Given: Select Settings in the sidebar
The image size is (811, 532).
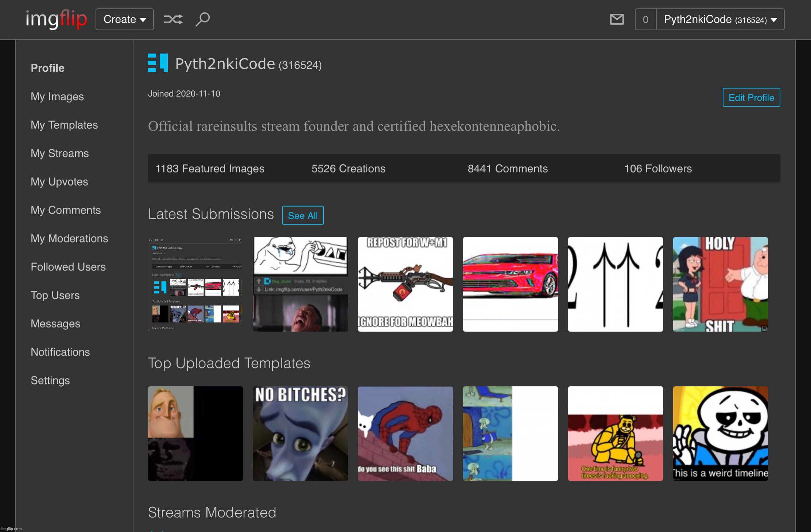Looking at the screenshot, I should [50, 380].
